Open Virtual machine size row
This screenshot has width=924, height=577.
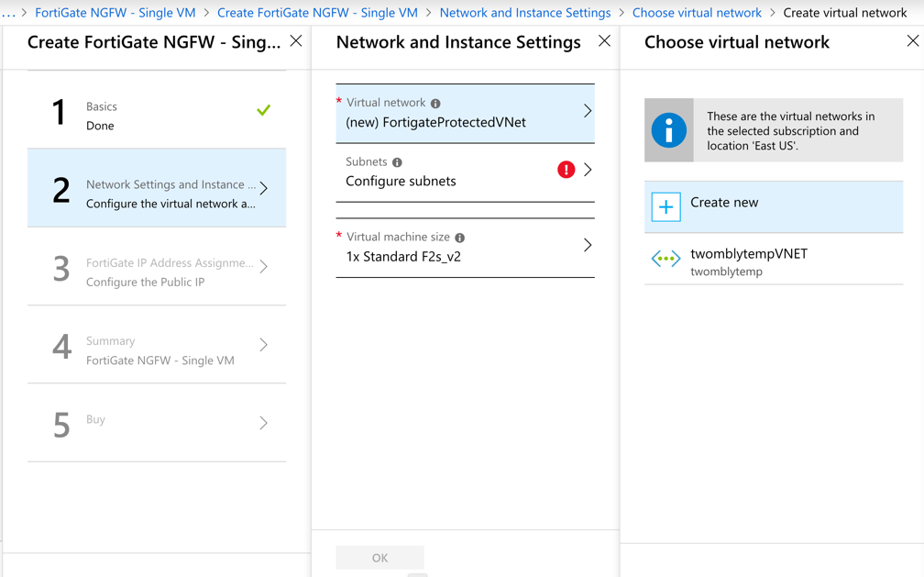[x=465, y=248]
